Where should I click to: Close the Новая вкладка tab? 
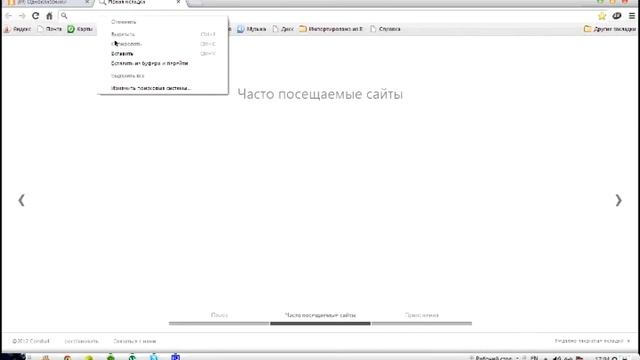[x=178, y=2]
